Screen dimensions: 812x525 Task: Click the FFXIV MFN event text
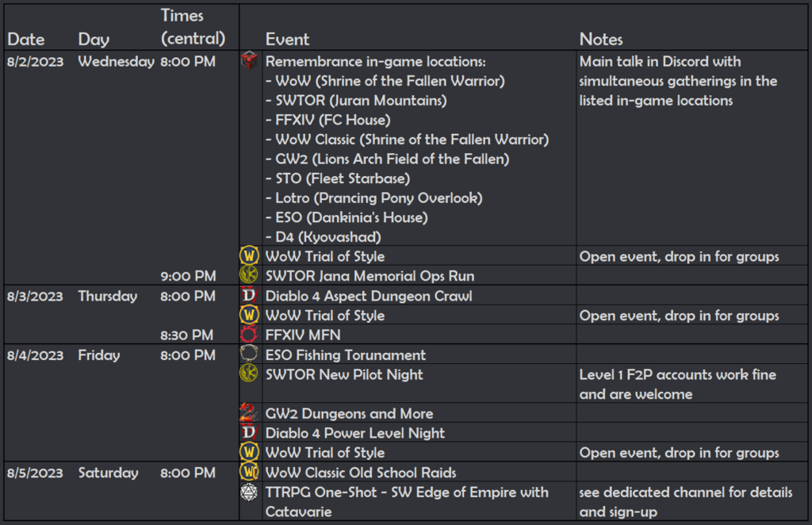coord(303,335)
